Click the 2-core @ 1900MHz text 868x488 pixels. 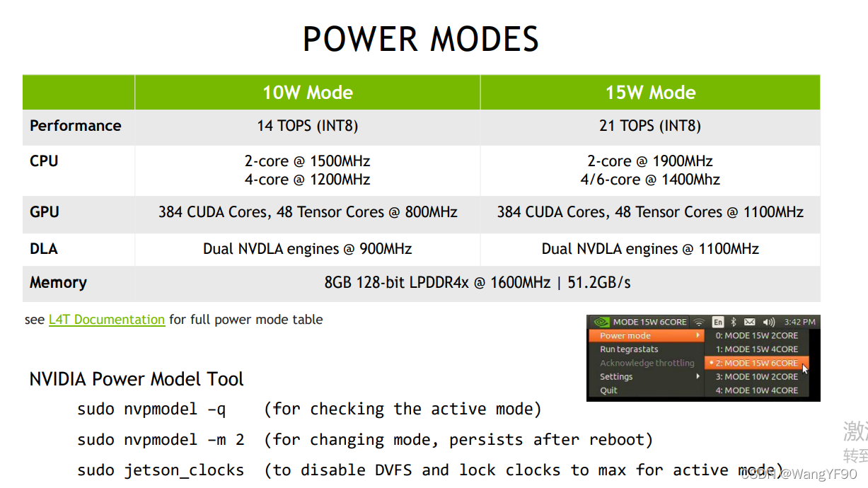coord(650,161)
